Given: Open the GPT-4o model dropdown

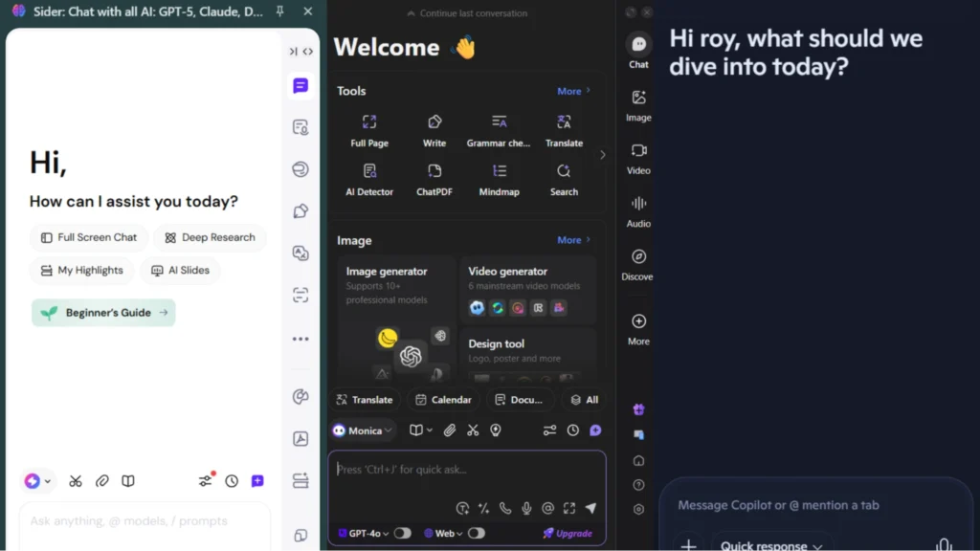Looking at the screenshot, I should click(364, 534).
